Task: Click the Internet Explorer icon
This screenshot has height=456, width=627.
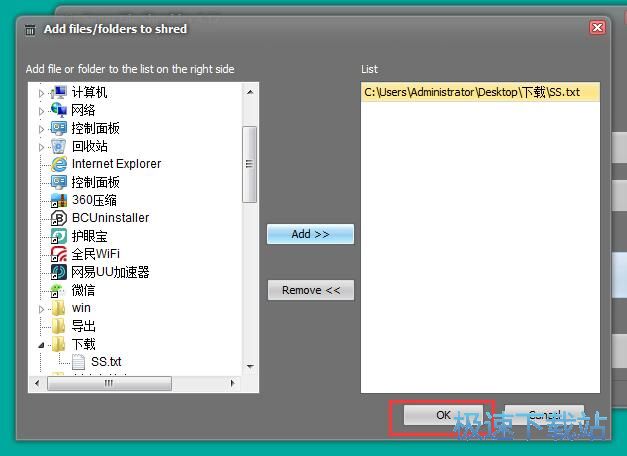Action: (x=59, y=164)
